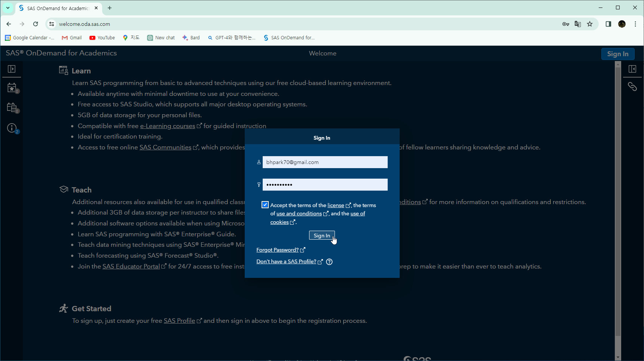Image resolution: width=644 pixels, height=361 pixels.
Task: Open a new browser tab
Action: click(x=110, y=8)
